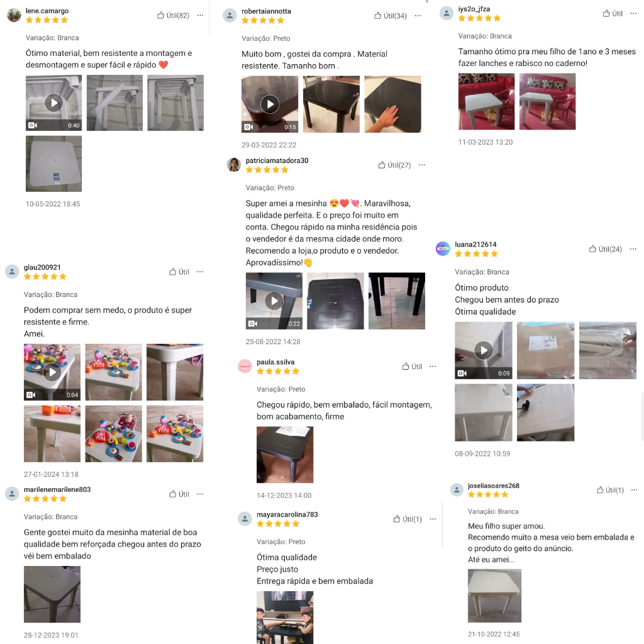Play luana212614's 0:09 review video
Image resolution: width=644 pixels, height=644 pixels.
pyautogui.click(x=484, y=350)
